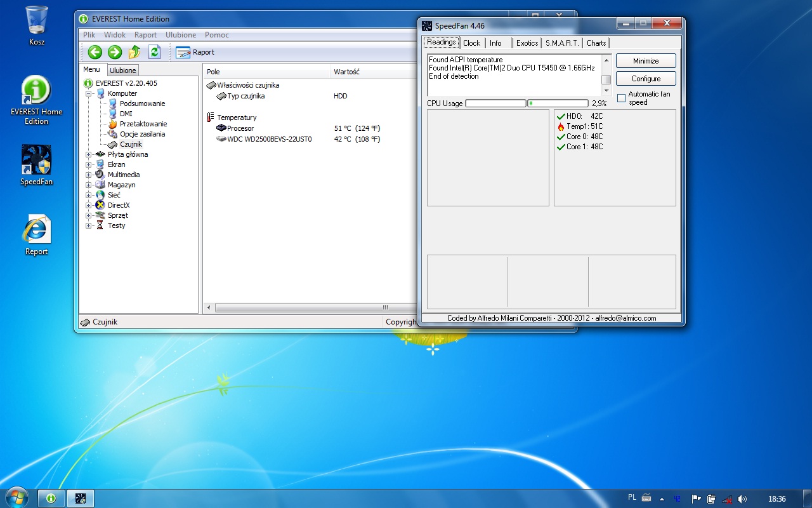This screenshot has height=508, width=812.
Task: Switch to the Charts tab in SpeedFan
Action: pyautogui.click(x=596, y=43)
